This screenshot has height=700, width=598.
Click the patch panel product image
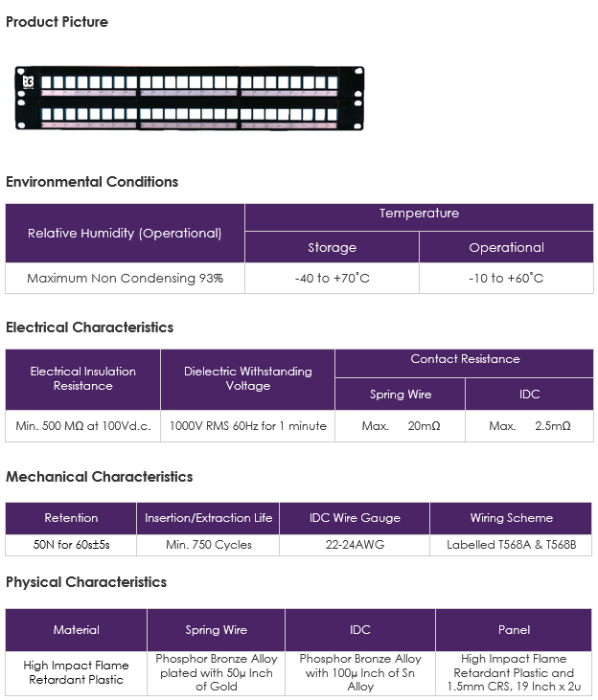190,99
